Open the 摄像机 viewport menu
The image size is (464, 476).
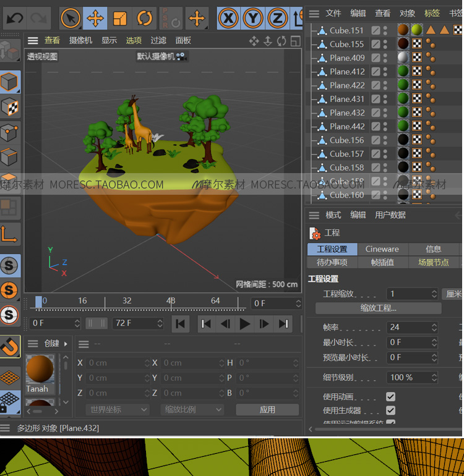coord(80,40)
